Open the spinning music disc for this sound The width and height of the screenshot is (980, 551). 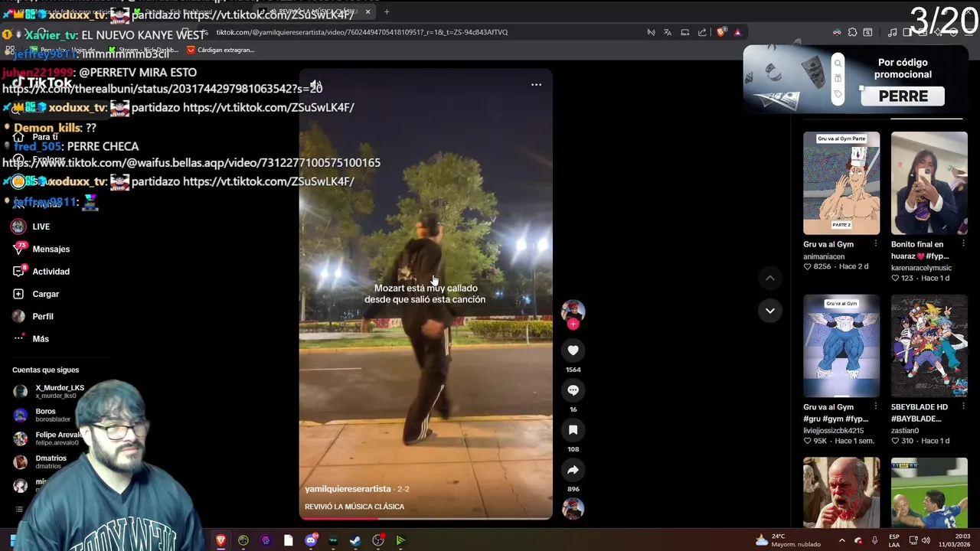click(573, 508)
